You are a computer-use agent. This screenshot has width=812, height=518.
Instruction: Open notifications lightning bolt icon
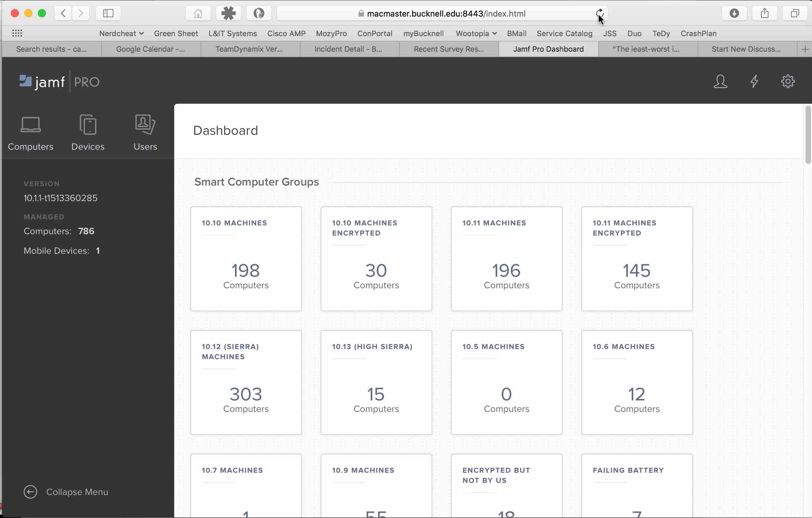(x=754, y=82)
